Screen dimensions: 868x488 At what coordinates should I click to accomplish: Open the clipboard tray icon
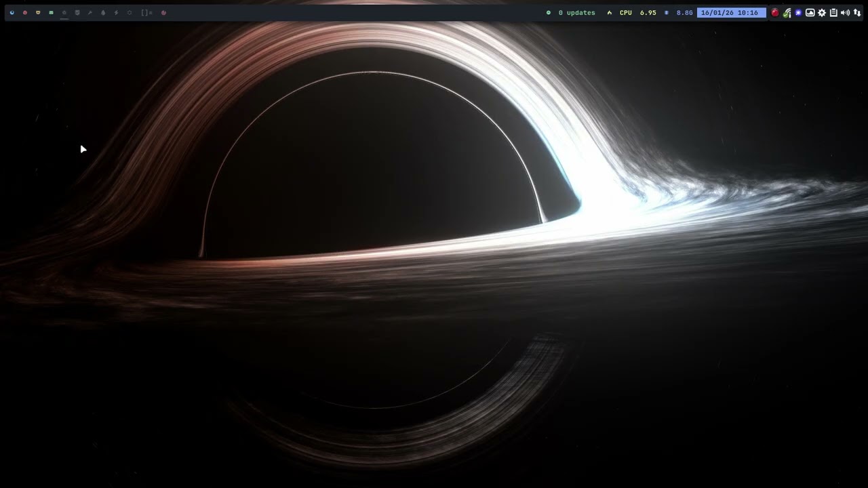point(833,12)
